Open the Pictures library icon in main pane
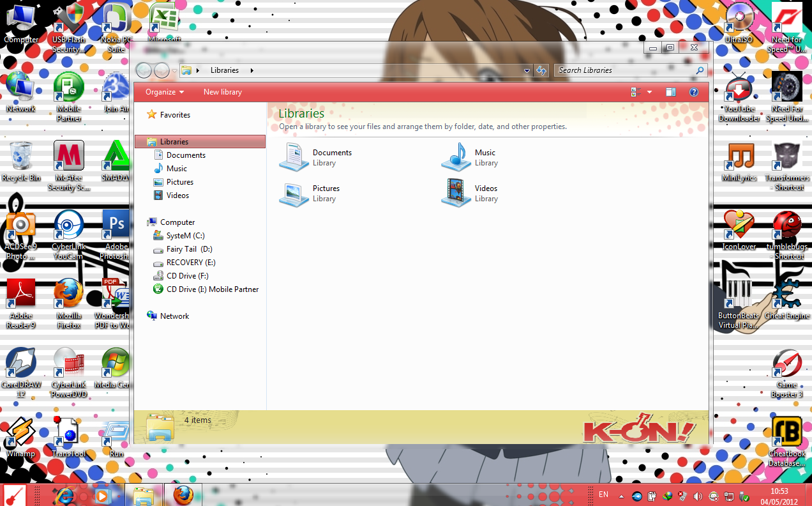The image size is (812, 506). 294,193
